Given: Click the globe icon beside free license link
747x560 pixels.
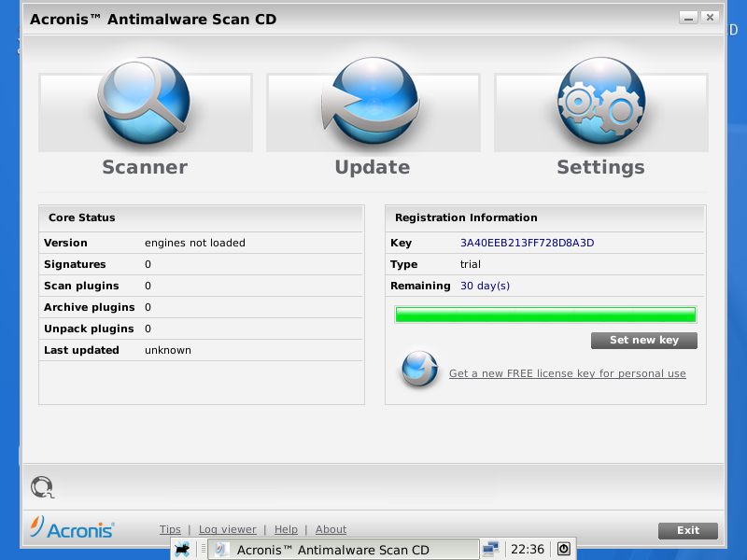Looking at the screenshot, I should pos(419,369).
